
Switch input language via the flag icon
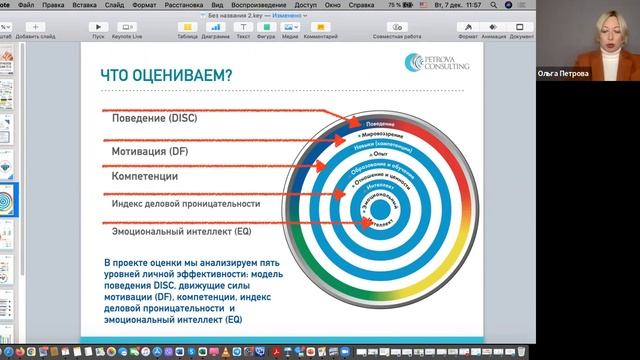[423, 5]
